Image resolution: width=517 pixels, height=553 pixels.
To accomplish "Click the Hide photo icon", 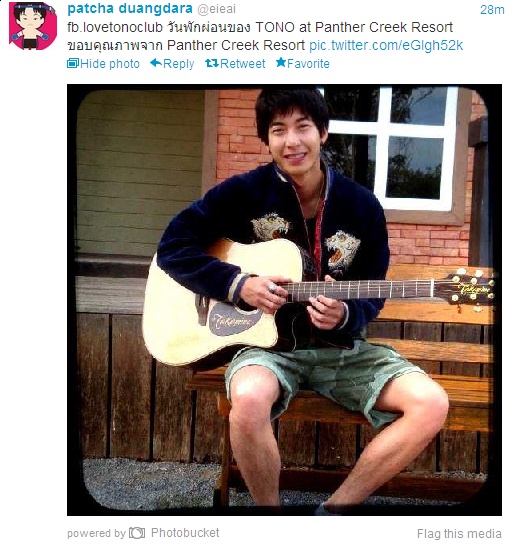I will 73,63.
